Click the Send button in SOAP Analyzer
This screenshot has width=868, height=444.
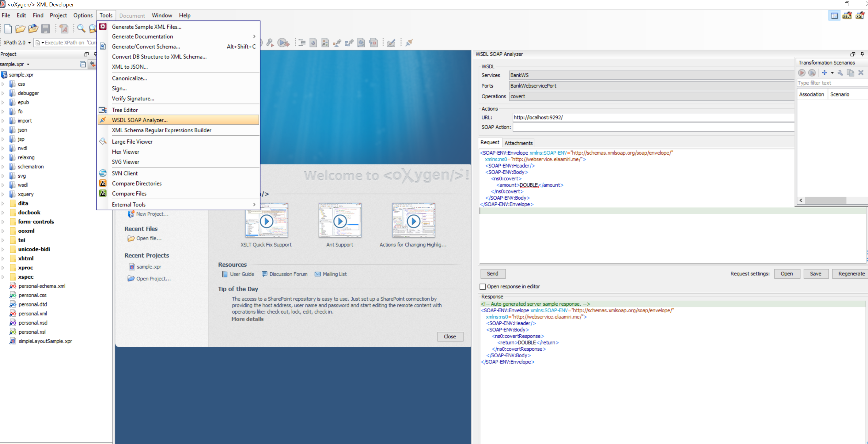click(492, 273)
